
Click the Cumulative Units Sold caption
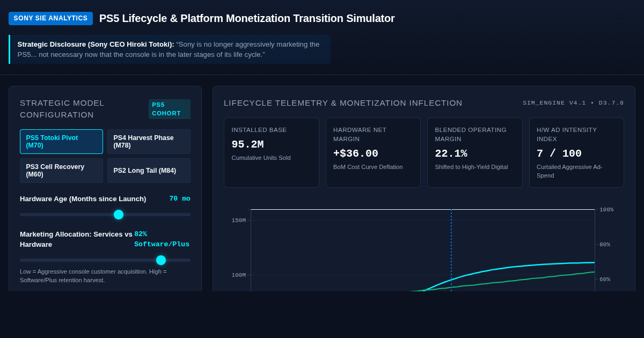[x=261, y=158]
